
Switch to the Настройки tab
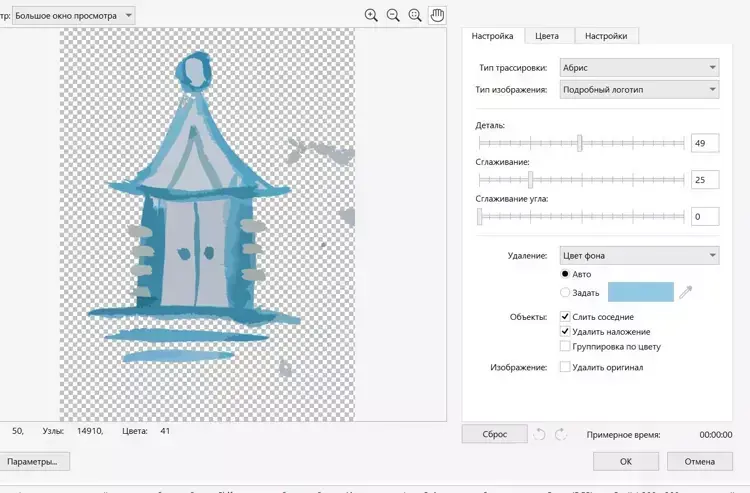606,36
